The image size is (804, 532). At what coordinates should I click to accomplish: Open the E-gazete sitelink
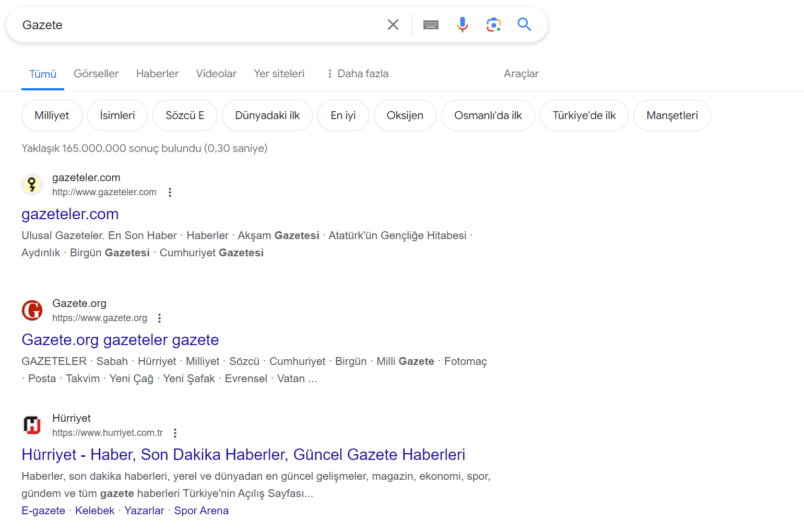[43, 511]
